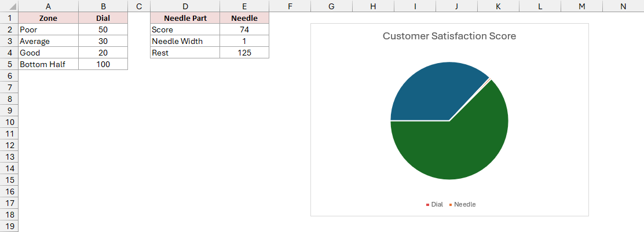The height and width of the screenshot is (232, 644).
Task: Select row 14 header
Action: [x=9, y=168]
